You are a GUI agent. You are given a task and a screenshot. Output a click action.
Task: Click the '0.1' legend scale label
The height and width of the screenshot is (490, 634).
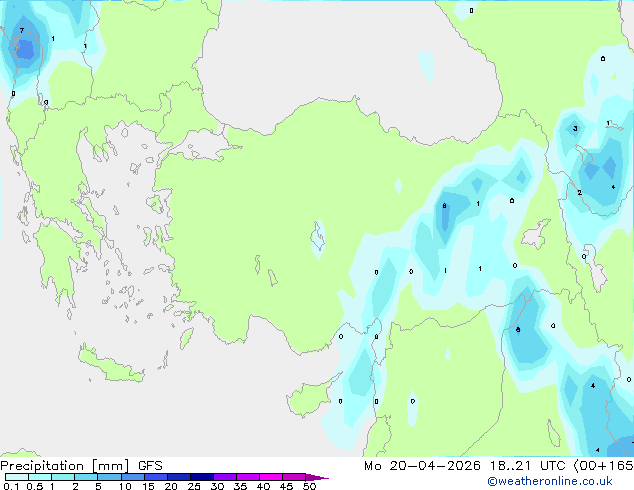pos(11,486)
